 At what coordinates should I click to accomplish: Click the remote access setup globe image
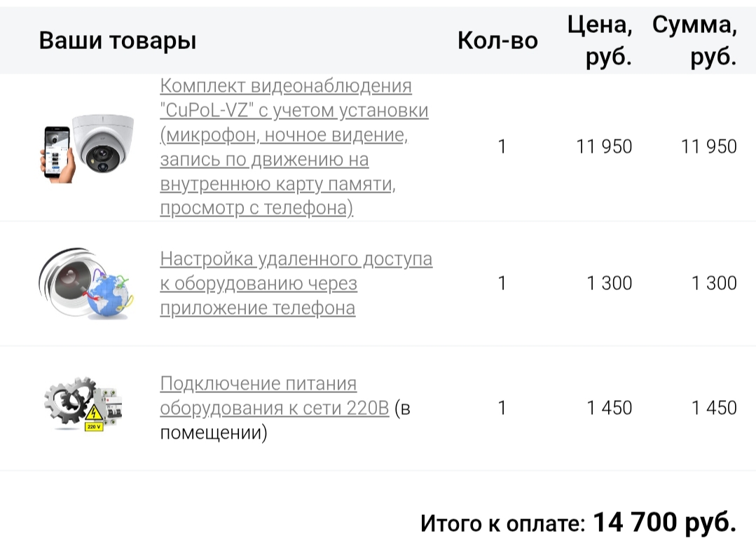(x=85, y=283)
